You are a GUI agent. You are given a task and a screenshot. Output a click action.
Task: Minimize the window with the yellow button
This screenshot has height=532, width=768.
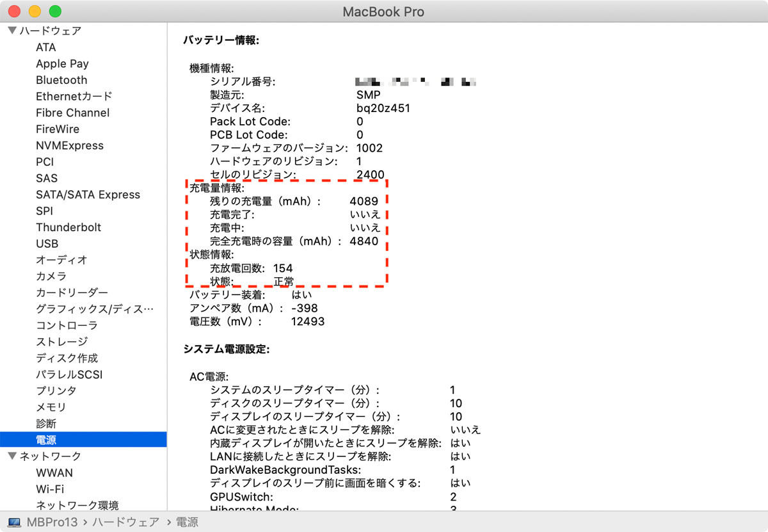35,12
